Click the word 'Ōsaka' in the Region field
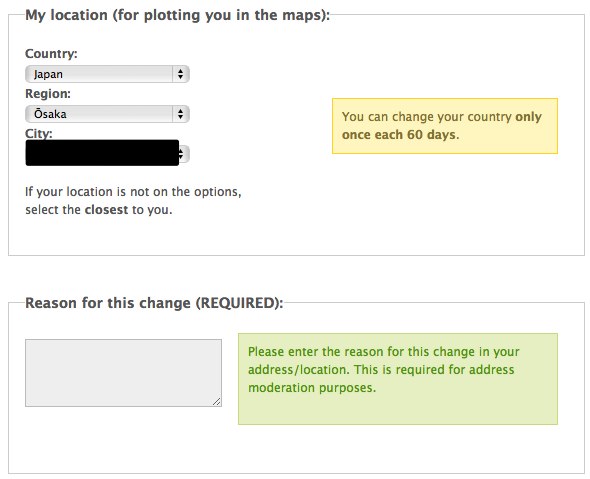590x479 pixels. click(50, 114)
